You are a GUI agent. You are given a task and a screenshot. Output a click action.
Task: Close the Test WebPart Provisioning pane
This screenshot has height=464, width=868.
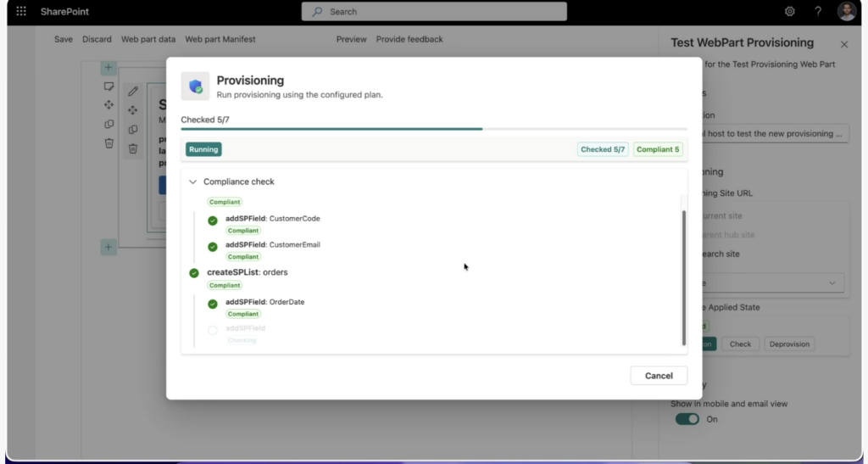pos(844,44)
